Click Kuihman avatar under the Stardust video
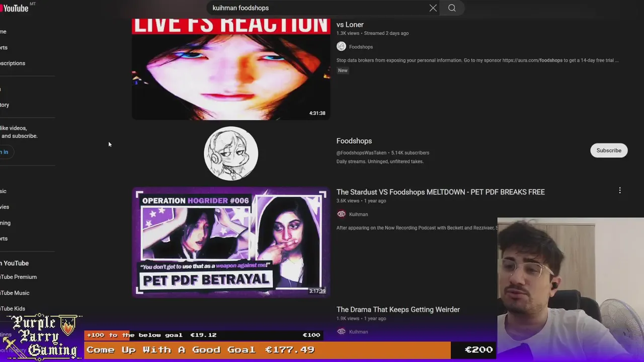 341,214
